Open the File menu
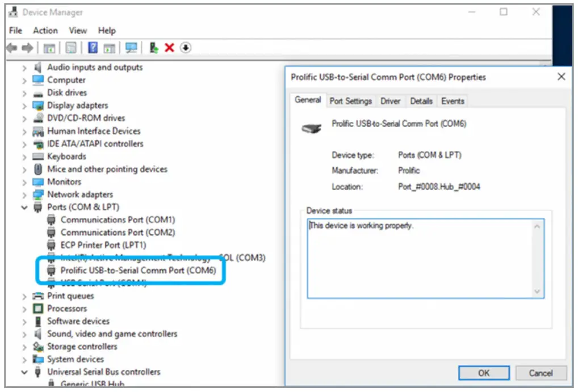 click(15, 31)
